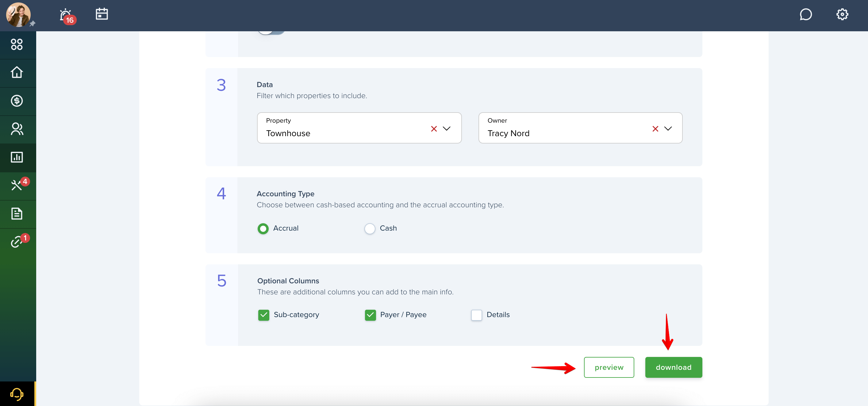Open the chat messages icon

806,14
